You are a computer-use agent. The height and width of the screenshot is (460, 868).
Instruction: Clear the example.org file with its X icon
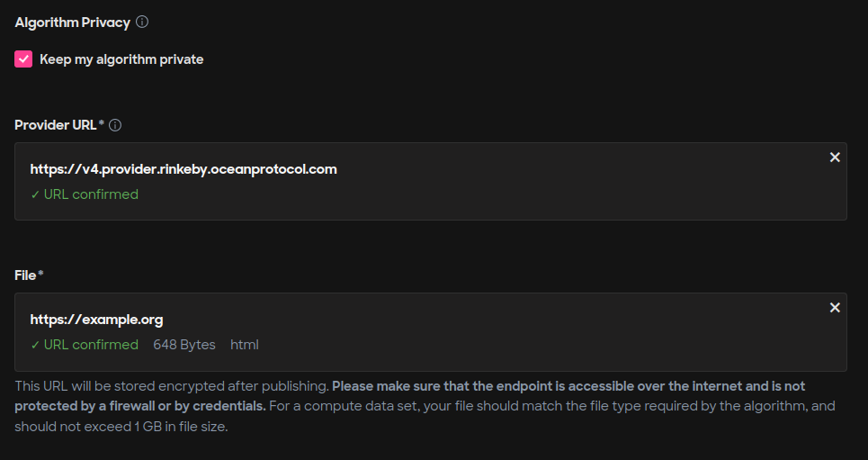point(835,308)
